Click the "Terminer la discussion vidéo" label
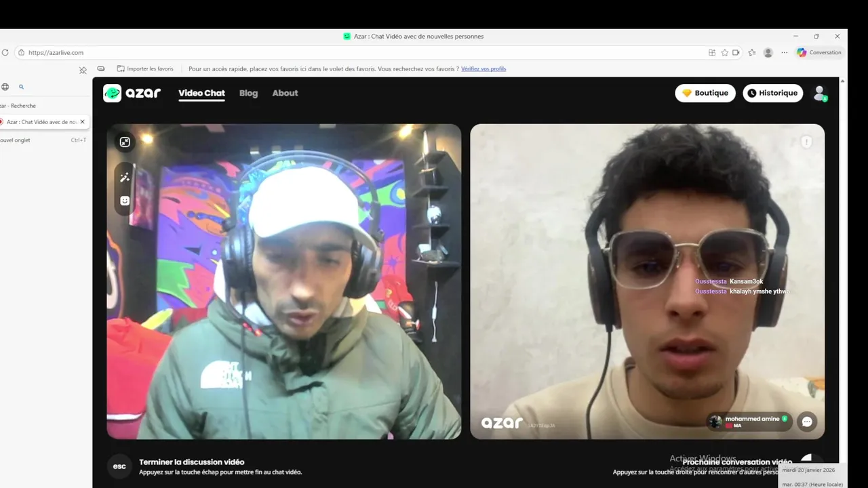This screenshot has width=868, height=488. [x=192, y=462]
